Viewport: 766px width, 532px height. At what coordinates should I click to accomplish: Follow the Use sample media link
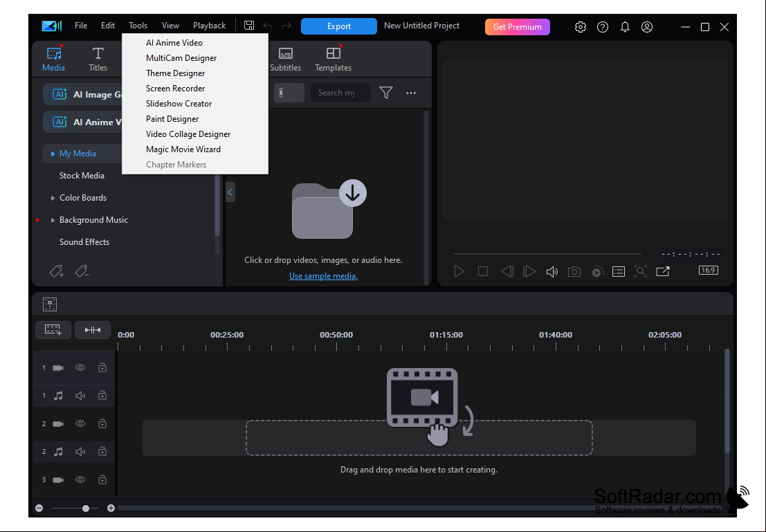(x=323, y=276)
